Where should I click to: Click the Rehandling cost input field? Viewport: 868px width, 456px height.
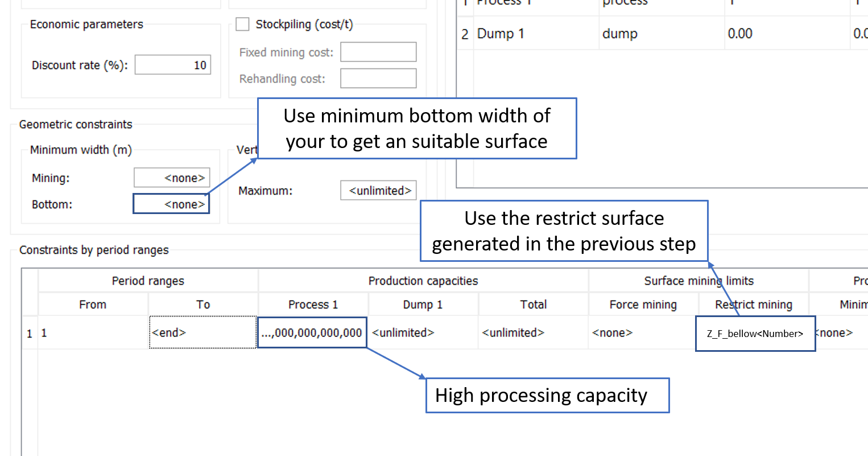click(378, 79)
